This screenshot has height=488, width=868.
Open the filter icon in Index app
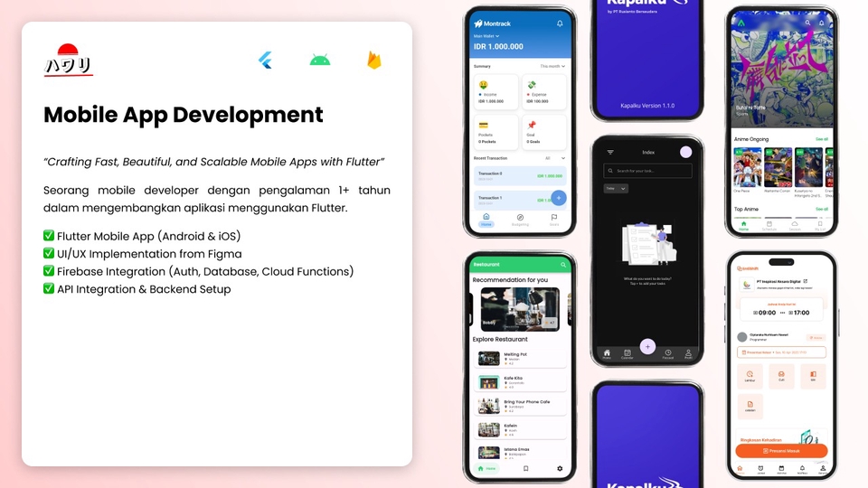click(610, 152)
